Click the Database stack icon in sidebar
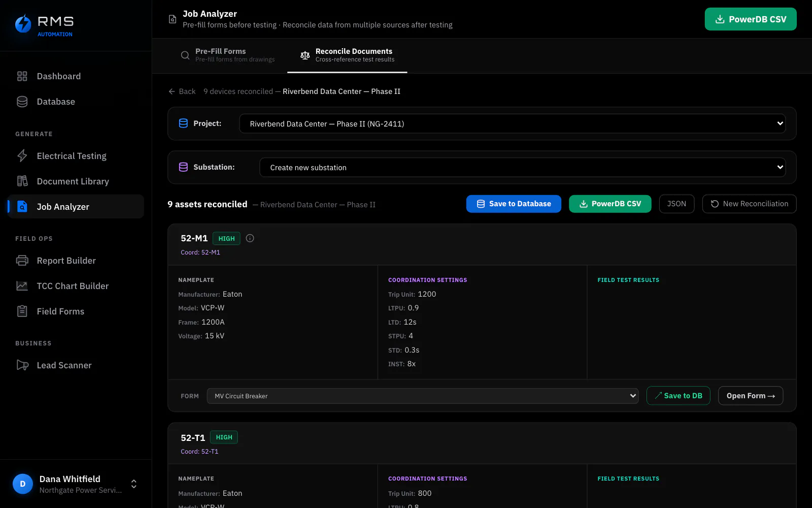812x508 pixels. [22, 102]
